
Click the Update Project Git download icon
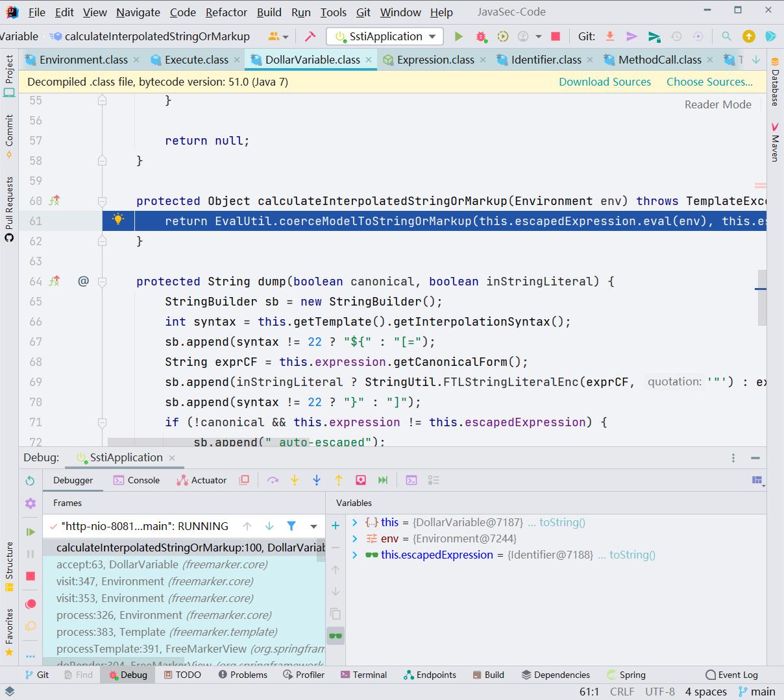[x=609, y=37]
